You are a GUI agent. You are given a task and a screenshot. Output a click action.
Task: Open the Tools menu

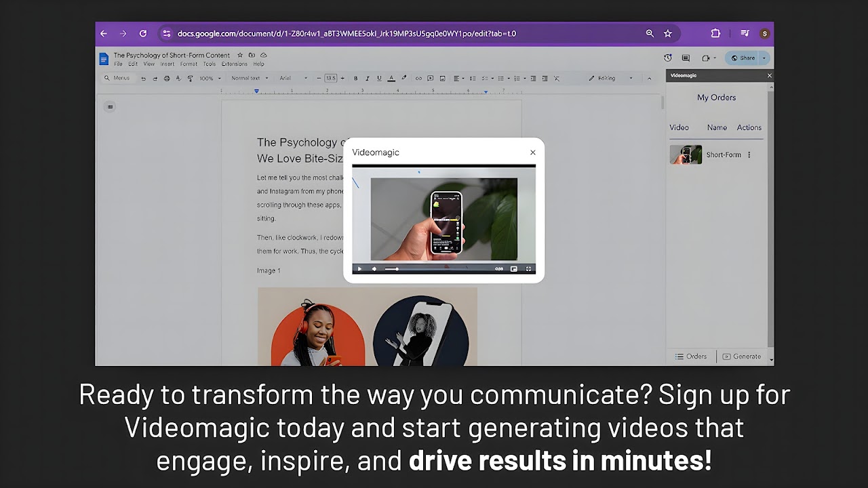point(210,64)
